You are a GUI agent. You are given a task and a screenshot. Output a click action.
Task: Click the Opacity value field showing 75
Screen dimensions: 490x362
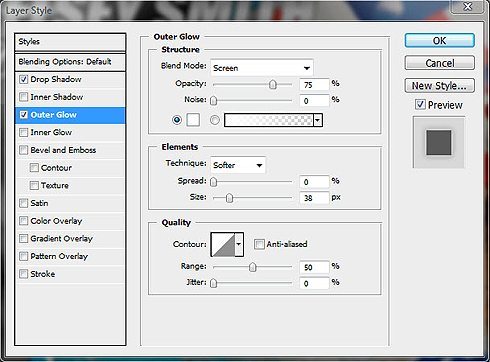point(314,85)
